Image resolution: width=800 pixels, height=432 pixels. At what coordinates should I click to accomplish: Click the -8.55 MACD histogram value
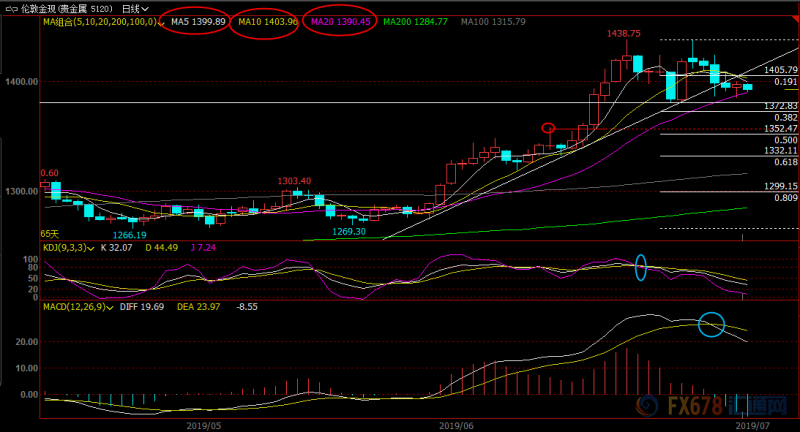pos(247,307)
